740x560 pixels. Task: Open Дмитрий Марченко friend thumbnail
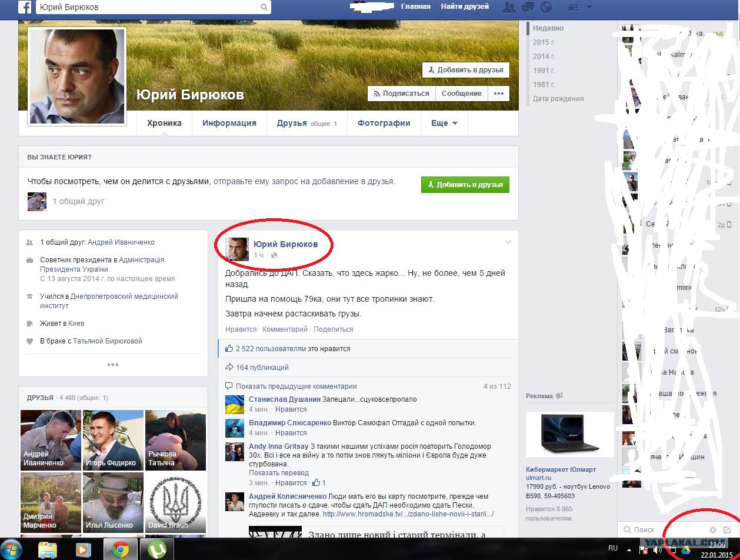(51, 502)
